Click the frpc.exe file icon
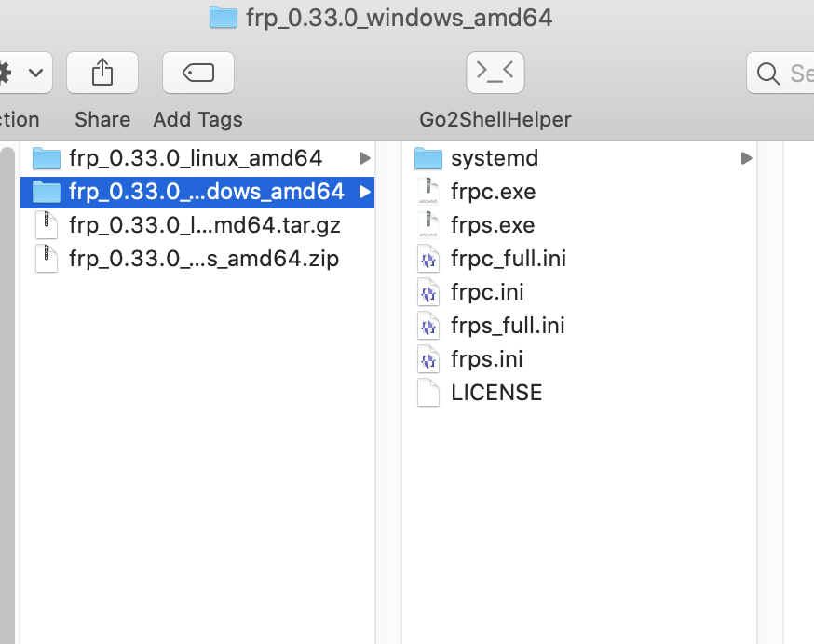The width and height of the screenshot is (814, 644). coord(427,192)
